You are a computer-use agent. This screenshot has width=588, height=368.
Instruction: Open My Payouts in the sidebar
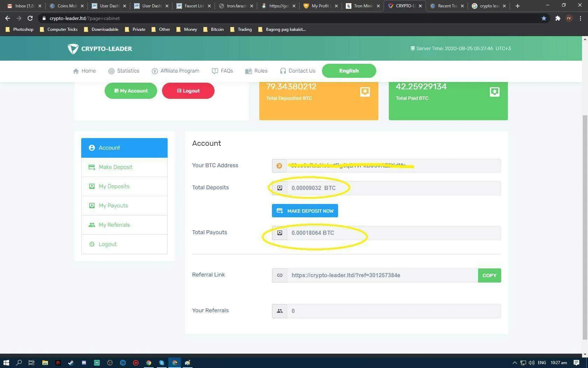[x=124, y=206]
